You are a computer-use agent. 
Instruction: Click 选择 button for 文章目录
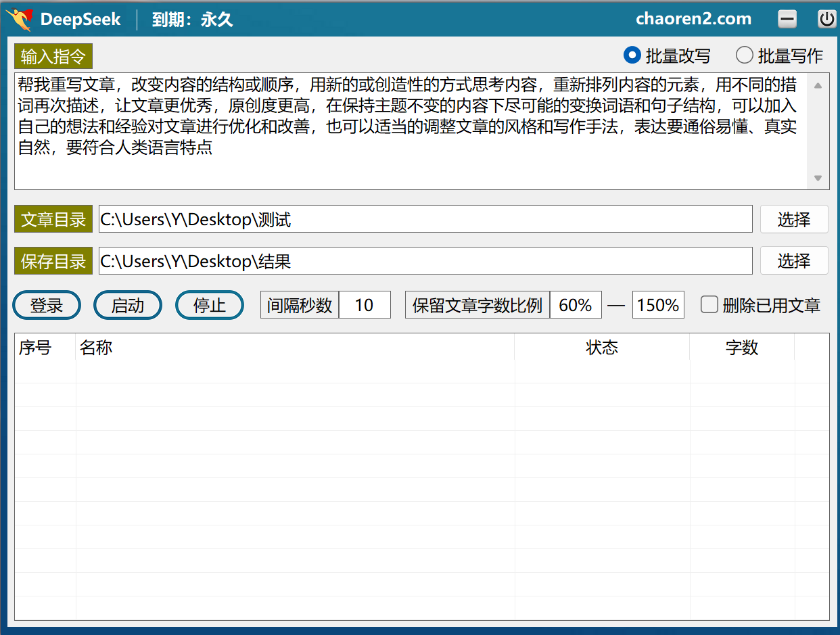click(794, 219)
